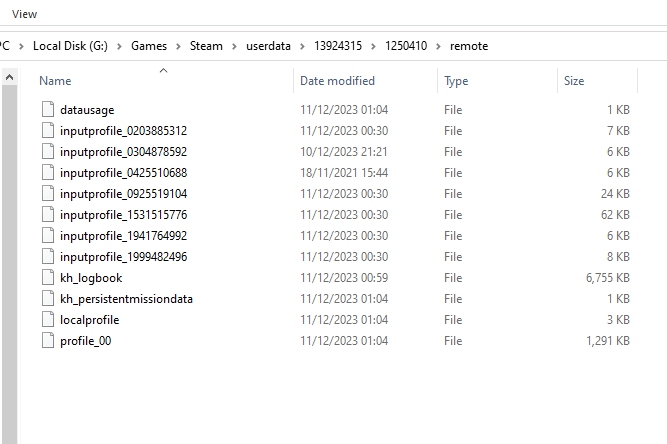Click date 11/12/2023 00:59
This screenshot has height=444, width=667.
[x=344, y=278]
